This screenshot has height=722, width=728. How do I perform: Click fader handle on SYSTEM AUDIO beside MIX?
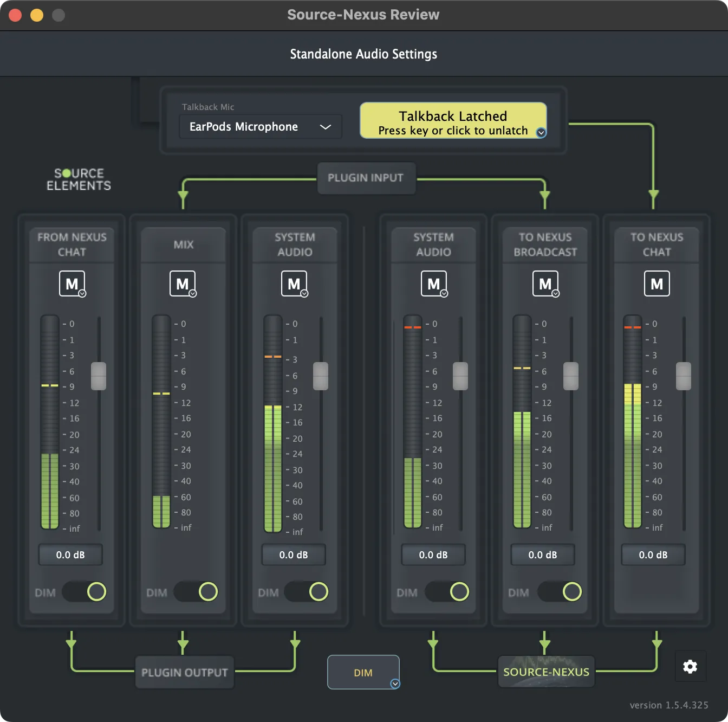click(x=321, y=376)
